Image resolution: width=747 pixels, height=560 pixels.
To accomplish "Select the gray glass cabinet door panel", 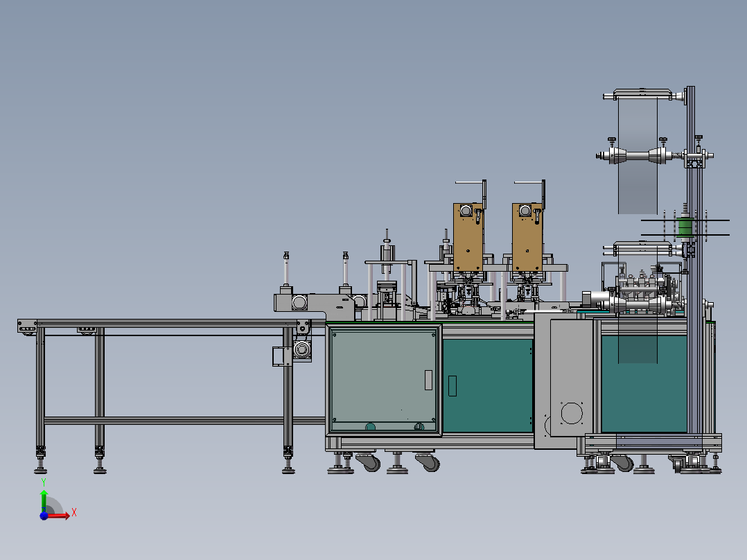I will pos(383,379).
